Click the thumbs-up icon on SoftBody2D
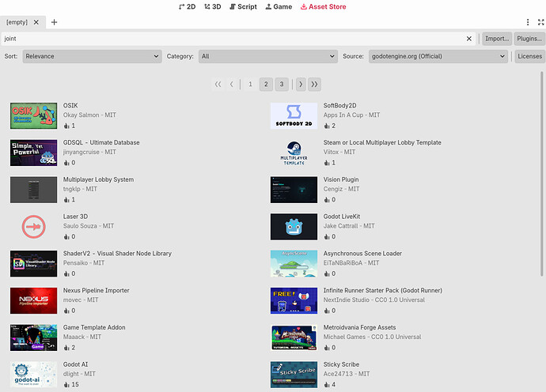This screenshot has height=392, width=546. (327, 126)
